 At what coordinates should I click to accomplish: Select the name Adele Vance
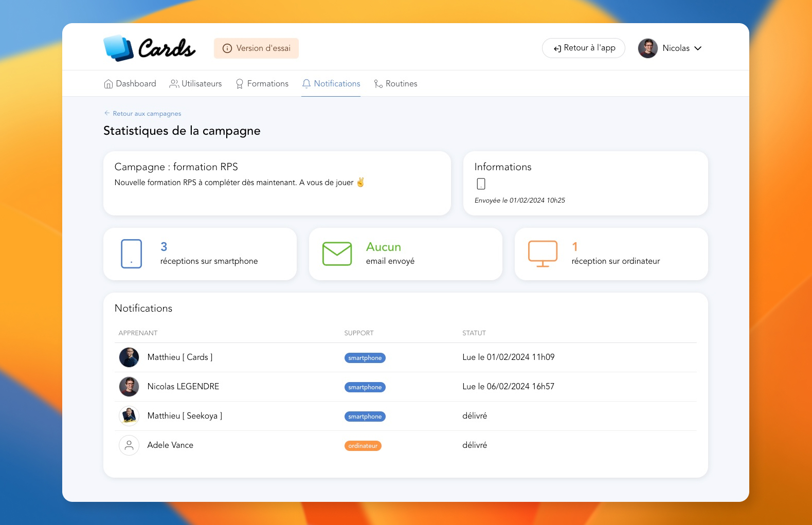coord(171,445)
